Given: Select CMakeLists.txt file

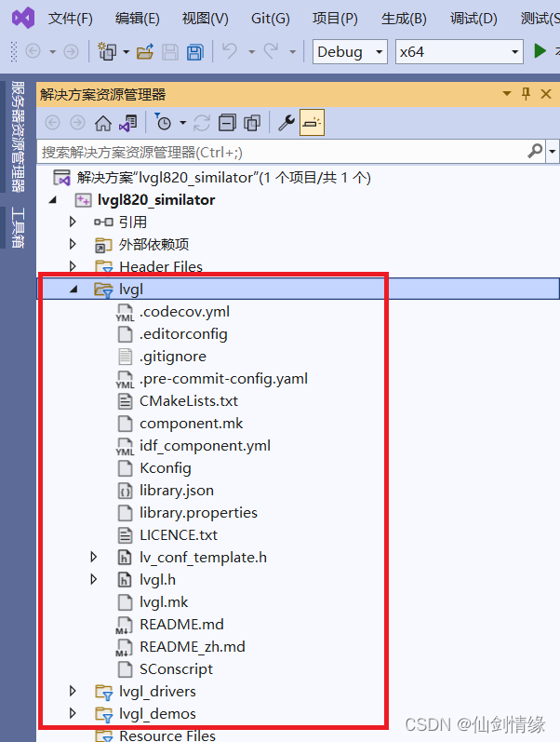Looking at the screenshot, I should [188, 401].
